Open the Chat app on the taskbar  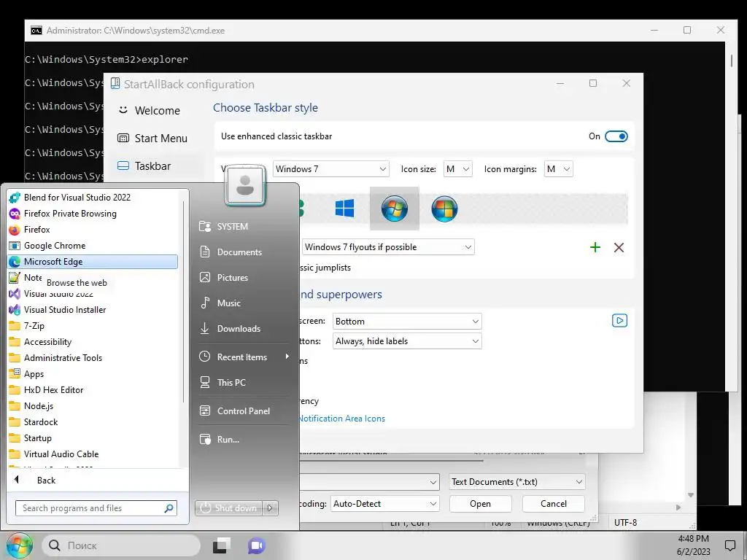[x=256, y=545]
